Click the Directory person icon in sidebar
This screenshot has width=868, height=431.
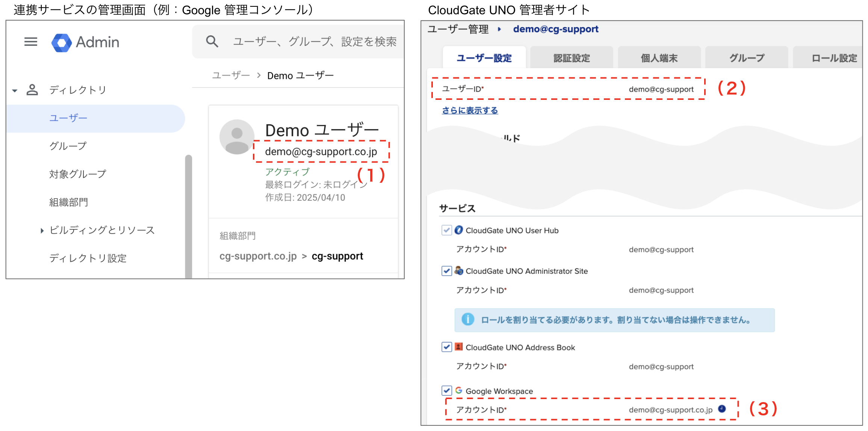[32, 90]
